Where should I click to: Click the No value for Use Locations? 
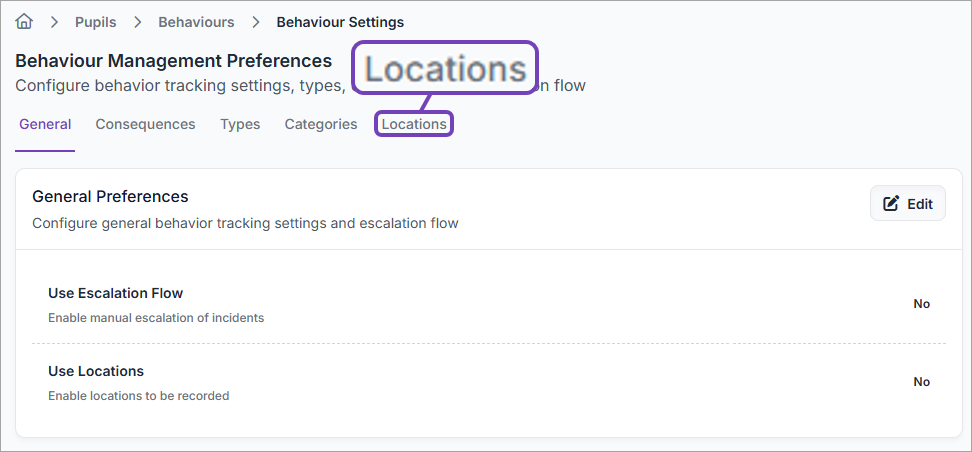[x=921, y=382]
